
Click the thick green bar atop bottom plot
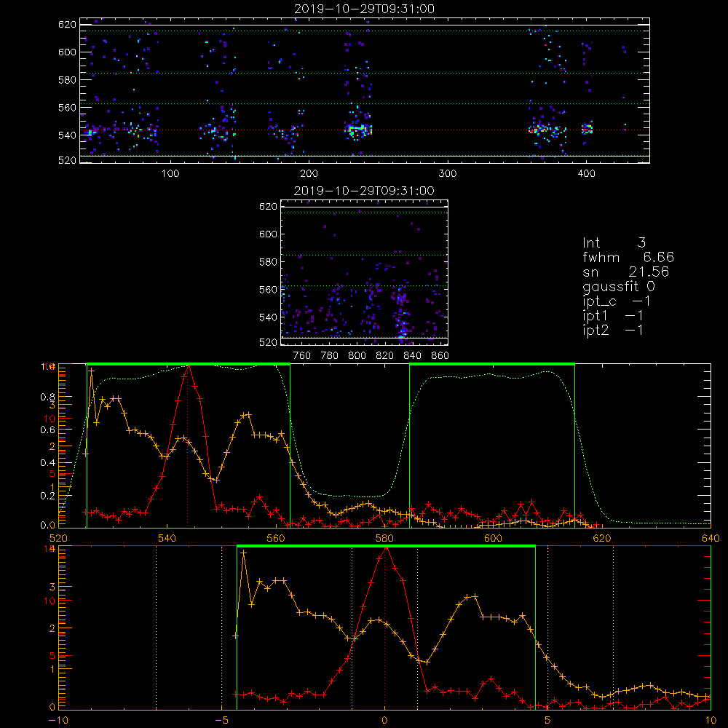pyautogui.click(x=386, y=547)
